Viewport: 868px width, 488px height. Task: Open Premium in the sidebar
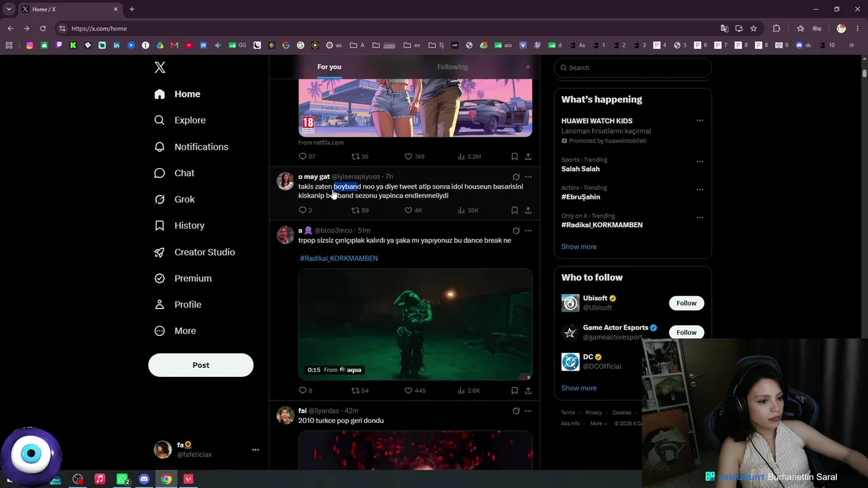182,278
